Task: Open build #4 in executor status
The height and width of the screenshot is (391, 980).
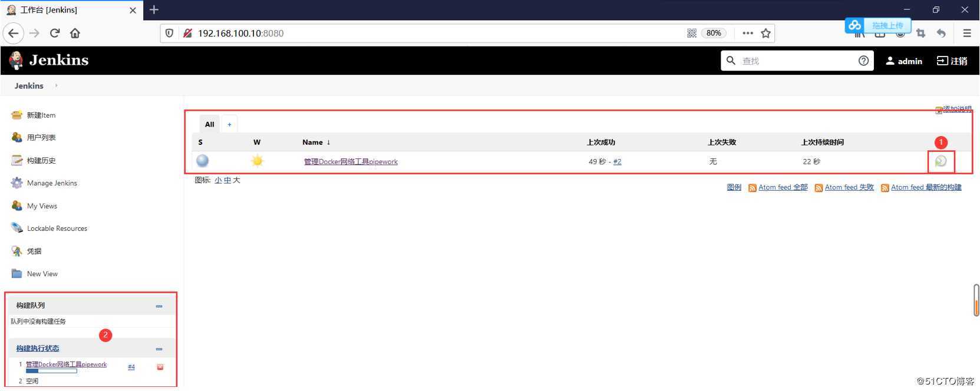Action: point(131,367)
